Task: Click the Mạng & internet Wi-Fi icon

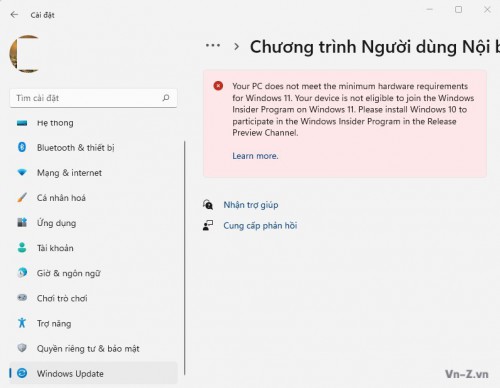Action: coord(22,172)
